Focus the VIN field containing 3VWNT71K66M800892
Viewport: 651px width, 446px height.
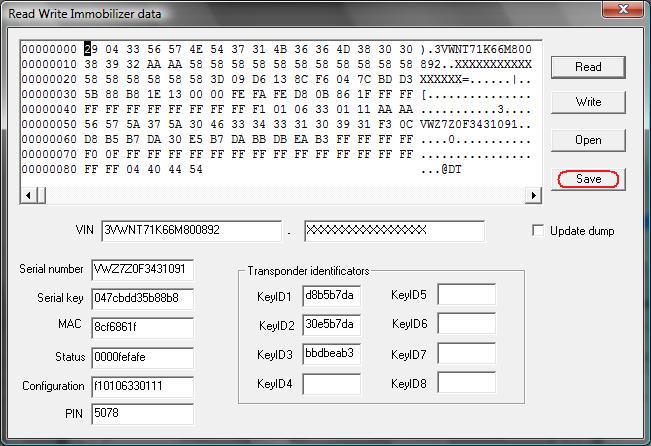coord(191,230)
